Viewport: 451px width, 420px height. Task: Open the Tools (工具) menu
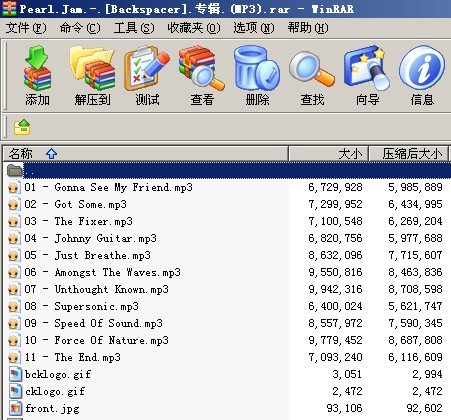[x=134, y=28]
